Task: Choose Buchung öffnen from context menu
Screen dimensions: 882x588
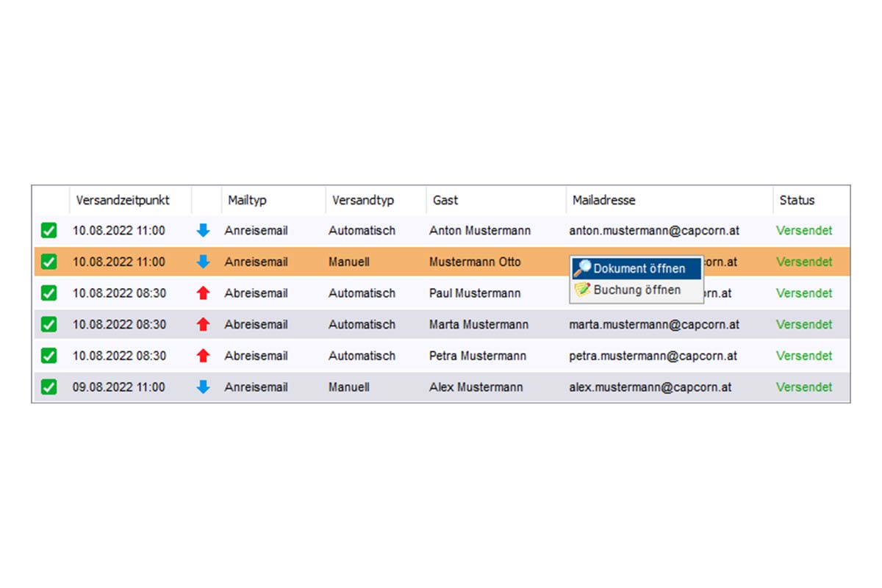Action: (x=637, y=290)
